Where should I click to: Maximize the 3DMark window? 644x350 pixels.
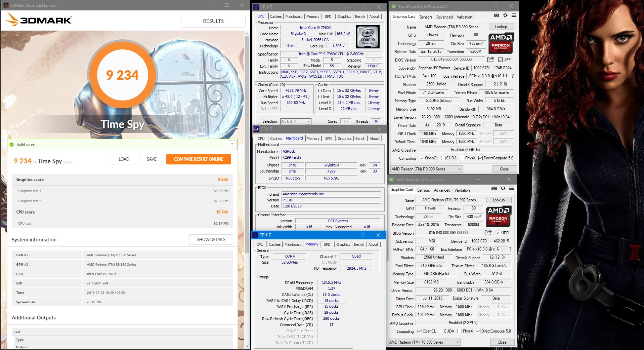click(x=227, y=5)
